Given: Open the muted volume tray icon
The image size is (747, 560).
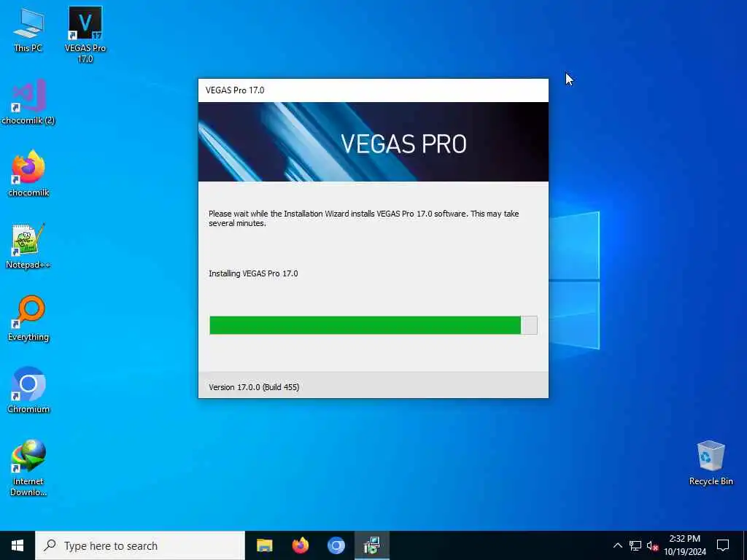Looking at the screenshot, I should pyautogui.click(x=652, y=545).
